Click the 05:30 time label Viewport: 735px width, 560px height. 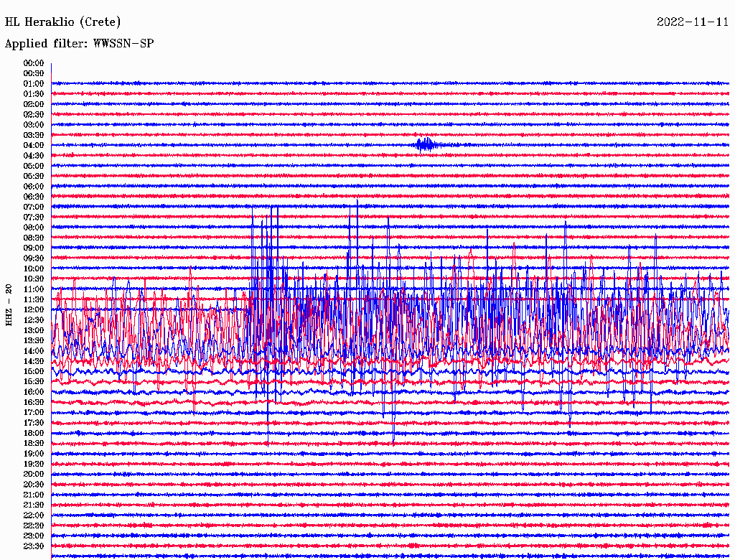[34, 176]
